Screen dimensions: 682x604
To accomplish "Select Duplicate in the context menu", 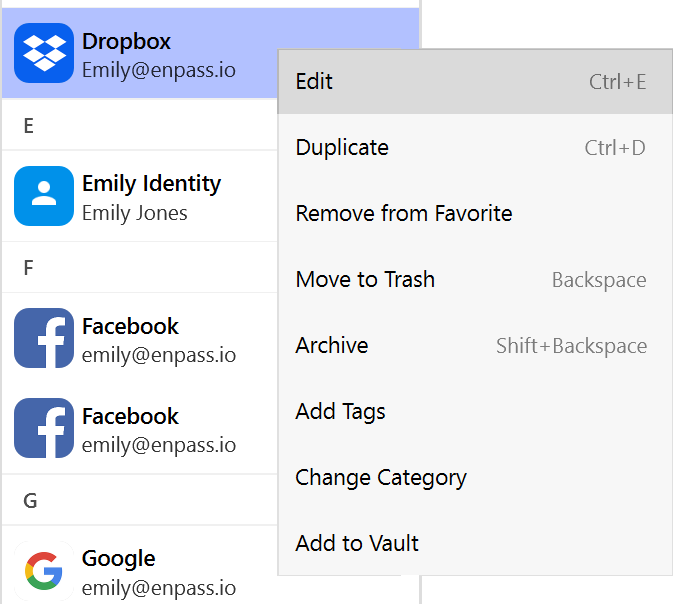I will (475, 148).
